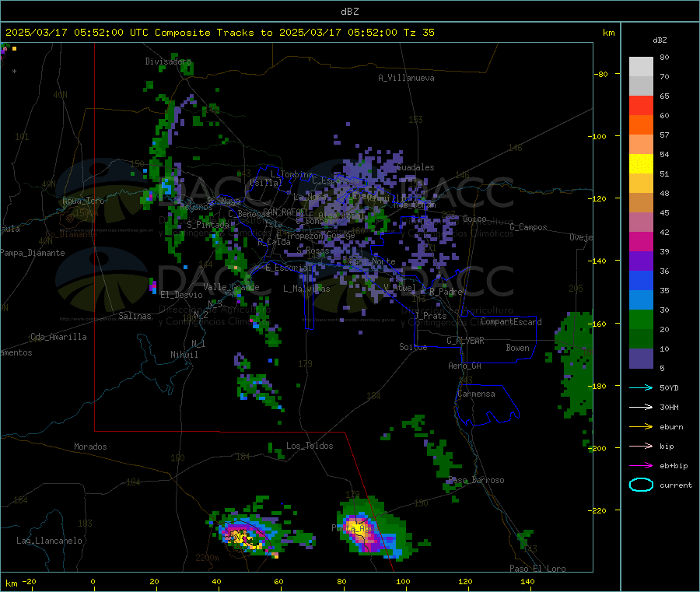700x592 pixels.
Task: Click the Divisadero map label
Action: pos(168,61)
